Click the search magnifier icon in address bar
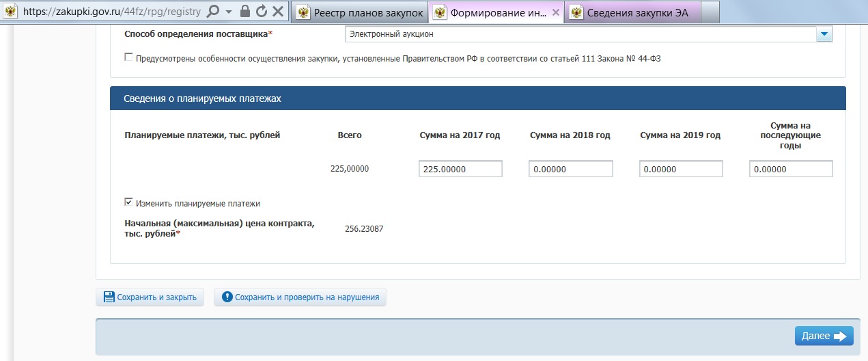 point(212,12)
